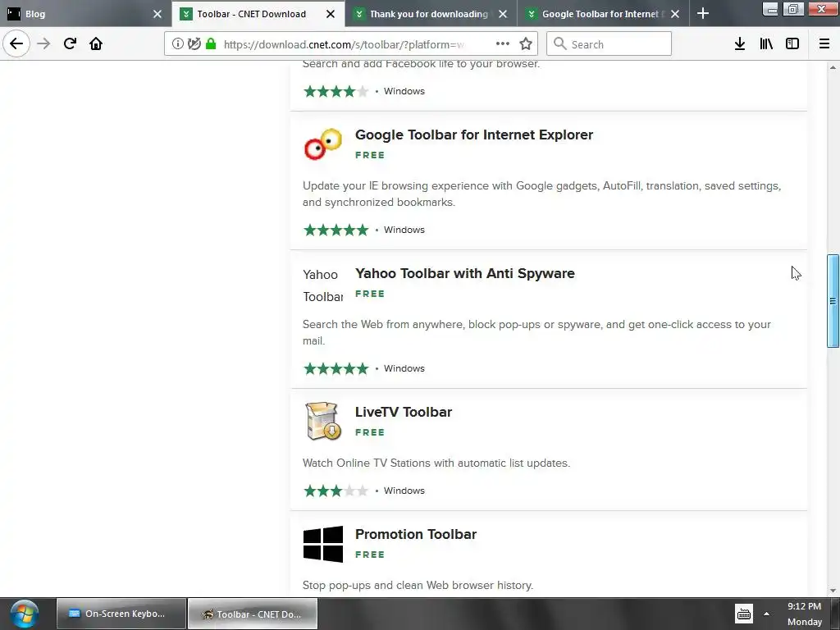Show site information icon in address bar
Screen dimensions: 840x630
click(178, 44)
